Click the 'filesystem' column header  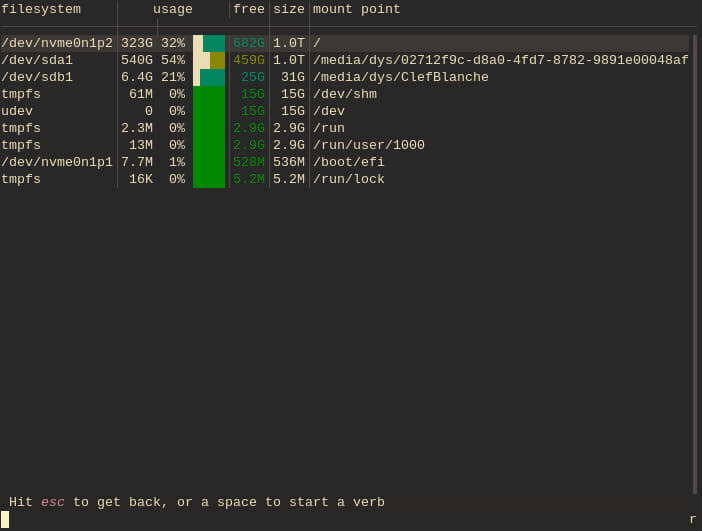(41, 9)
